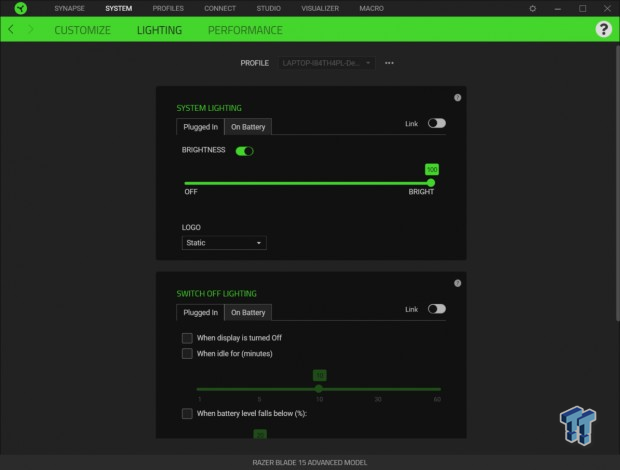Open the Studio top tab
This screenshot has height=470, width=620.
pyautogui.click(x=268, y=8)
